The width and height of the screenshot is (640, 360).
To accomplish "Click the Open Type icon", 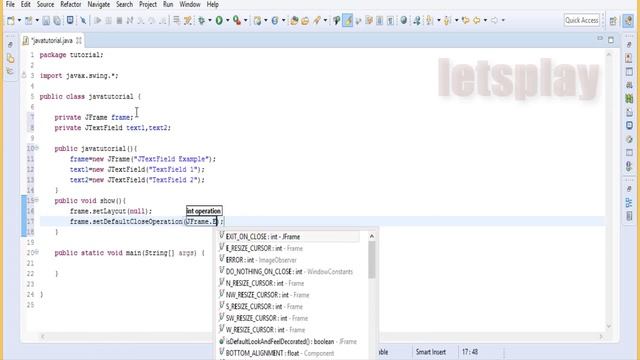I will (294, 20).
